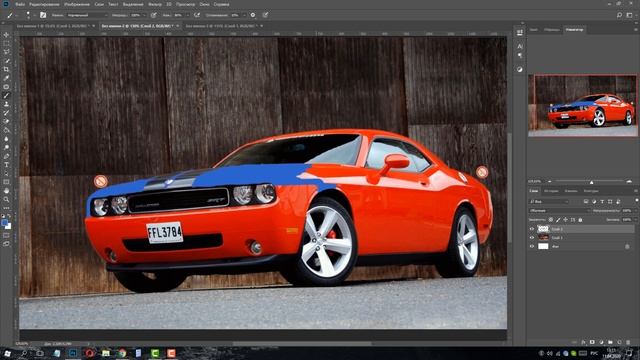The width and height of the screenshot is (640, 360).
Task: Hide the Слой 2 layer
Action: click(532, 229)
